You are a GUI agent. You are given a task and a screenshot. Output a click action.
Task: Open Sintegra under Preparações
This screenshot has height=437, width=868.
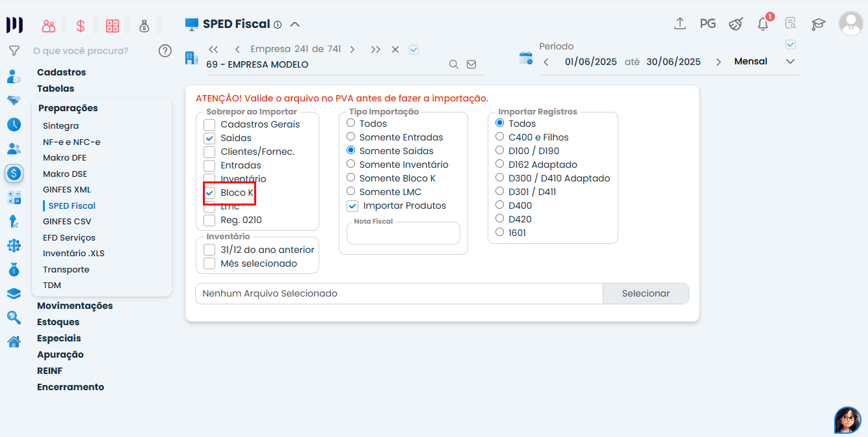point(61,126)
